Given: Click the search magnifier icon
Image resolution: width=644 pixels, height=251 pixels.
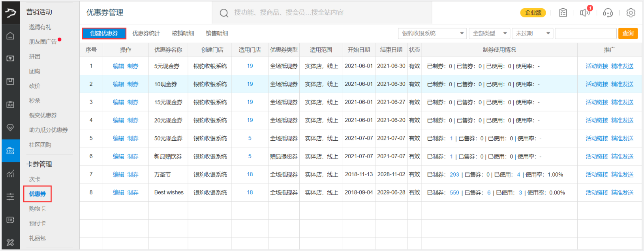Looking at the screenshot, I should (x=224, y=13).
